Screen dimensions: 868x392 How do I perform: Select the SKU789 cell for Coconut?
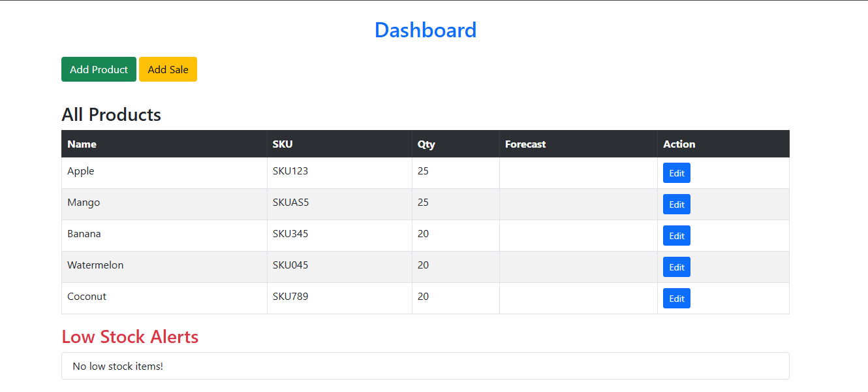(339, 299)
